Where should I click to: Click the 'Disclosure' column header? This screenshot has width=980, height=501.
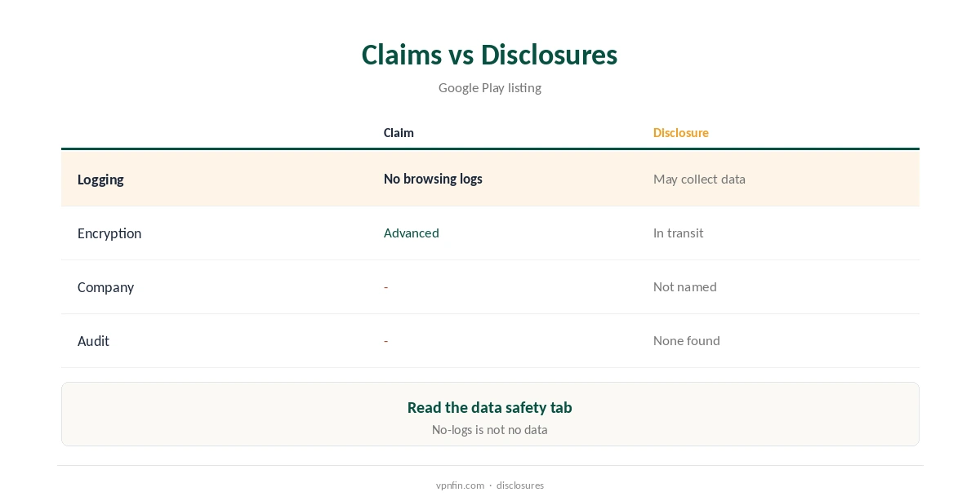[x=680, y=132]
